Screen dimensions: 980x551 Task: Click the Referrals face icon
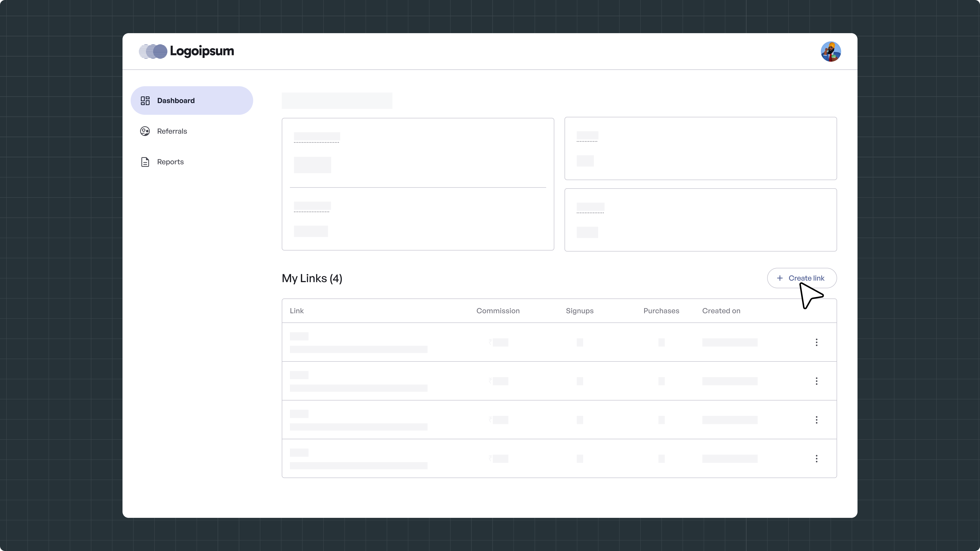pyautogui.click(x=145, y=131)
